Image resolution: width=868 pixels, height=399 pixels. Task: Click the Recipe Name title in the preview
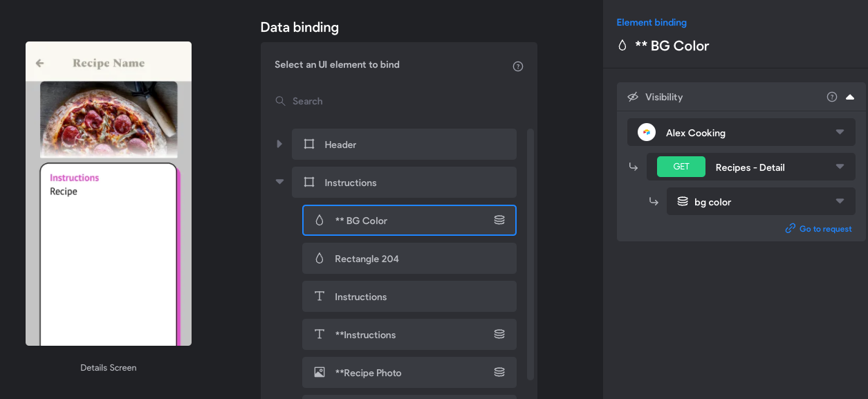pos(109,63)
